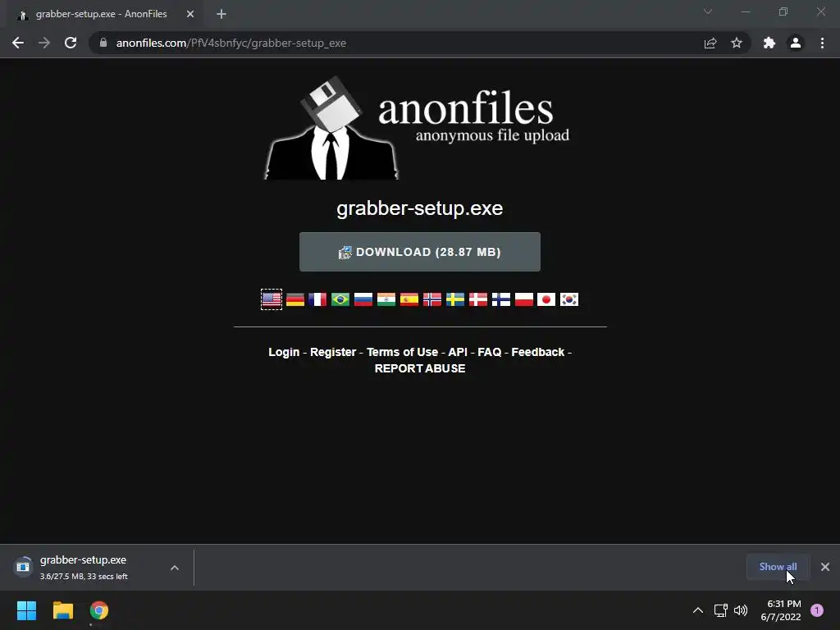The width and height of the screenshot is (840, 630).
Task: Open the volume tray icon
Action: 741,610
